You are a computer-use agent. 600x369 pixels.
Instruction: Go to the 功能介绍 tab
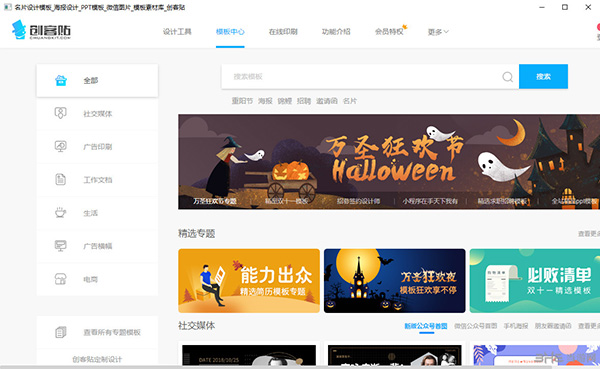click(336, 32)
